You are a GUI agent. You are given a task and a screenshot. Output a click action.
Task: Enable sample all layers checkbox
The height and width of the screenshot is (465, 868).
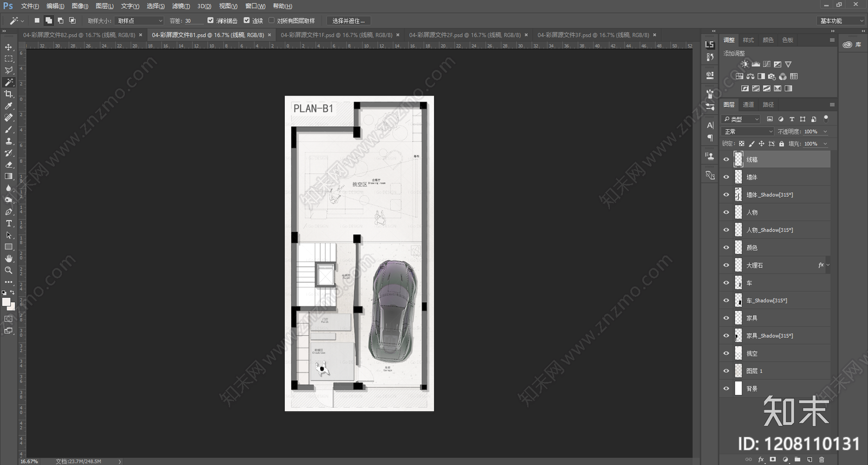coord(271,21)
